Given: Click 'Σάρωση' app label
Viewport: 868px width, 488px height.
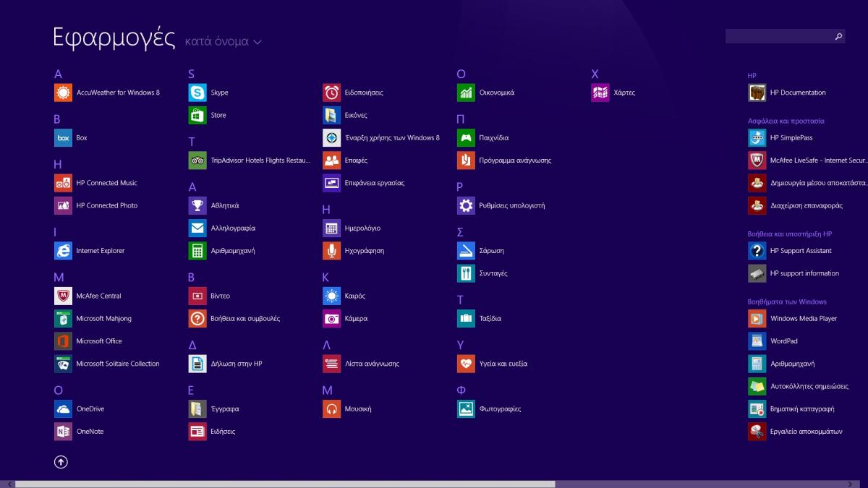Looking at the screenshot, I should (x=492, y=251).
